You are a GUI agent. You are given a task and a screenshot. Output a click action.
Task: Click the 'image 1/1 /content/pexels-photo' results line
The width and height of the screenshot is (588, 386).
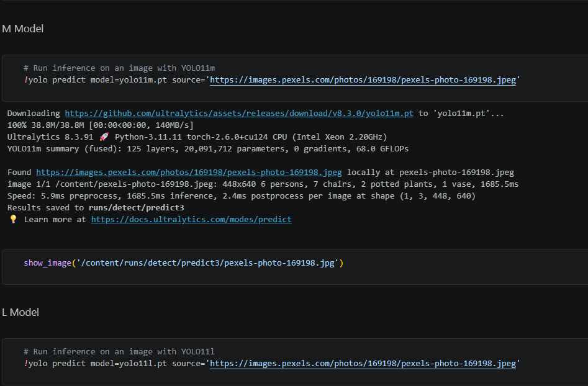pos(263,184)
